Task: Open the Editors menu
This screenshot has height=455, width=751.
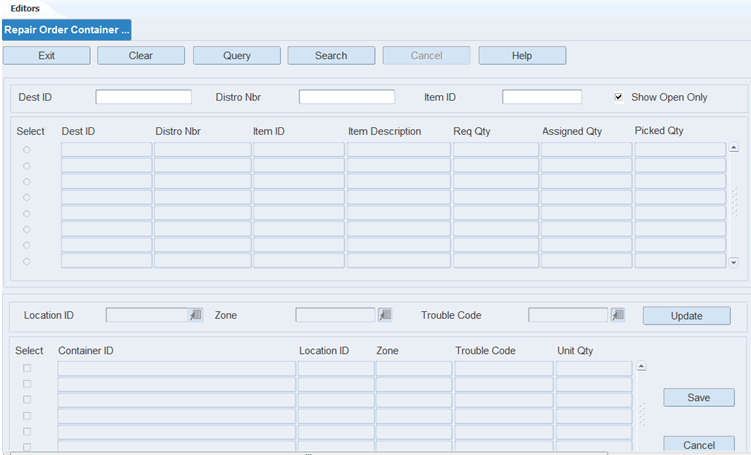Action: click(25, 8)
